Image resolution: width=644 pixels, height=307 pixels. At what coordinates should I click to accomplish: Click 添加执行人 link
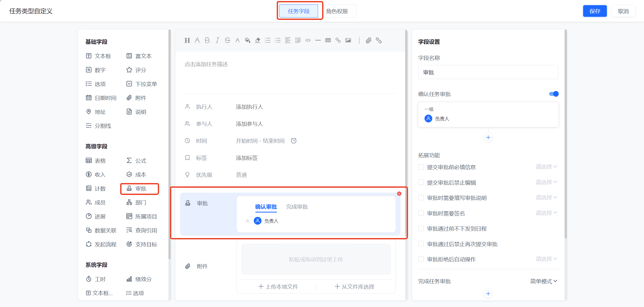(x=249, y=107)
